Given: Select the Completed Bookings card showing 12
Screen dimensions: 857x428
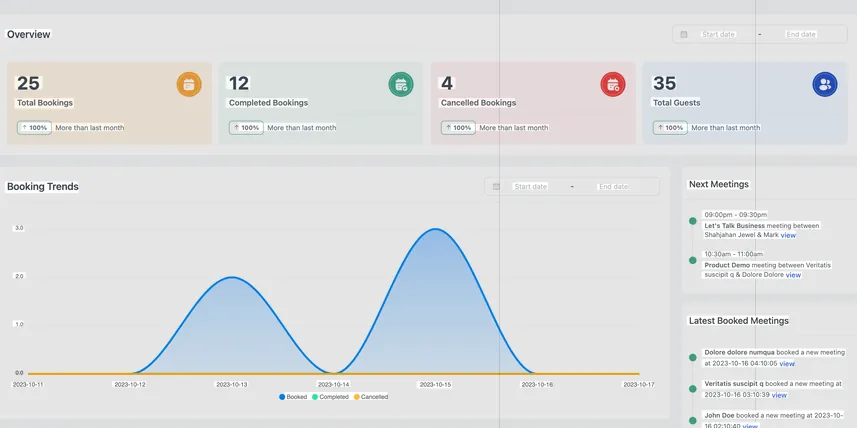Looking at the screenshot, I should pyautogui.click(x=321, y=103).
